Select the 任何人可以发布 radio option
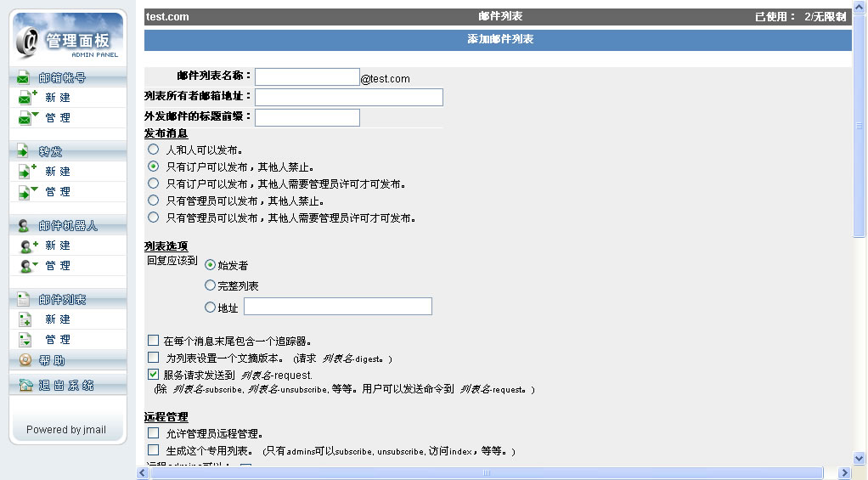Screen dimensions: 868x480 154,150
